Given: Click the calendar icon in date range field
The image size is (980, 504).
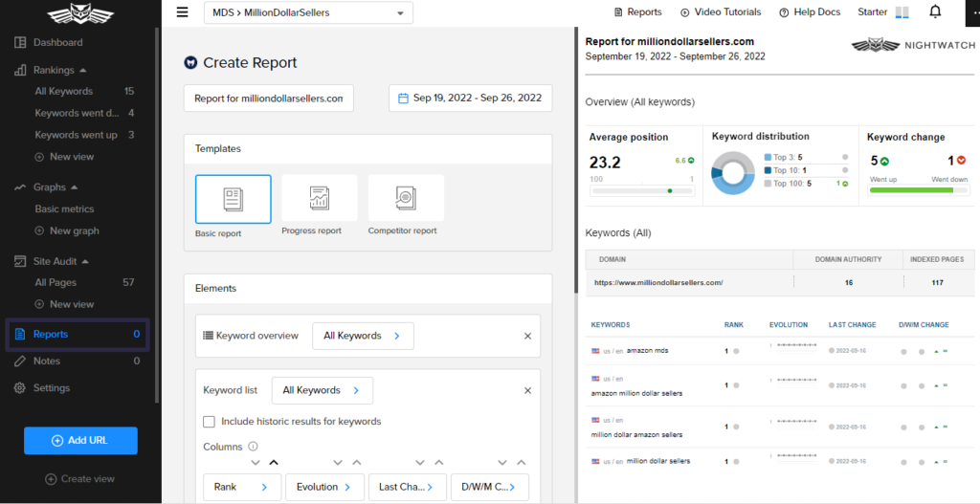Looking at the screenshot, I should 403,99.
